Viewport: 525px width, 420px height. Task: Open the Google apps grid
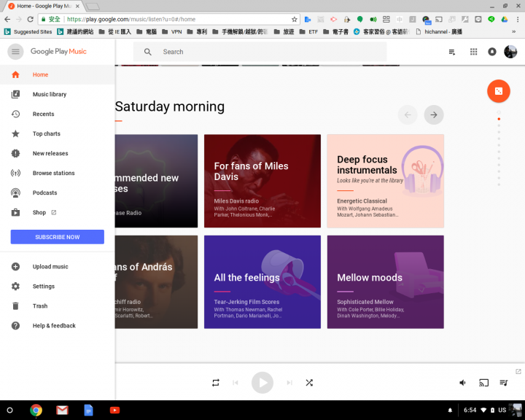[473, 52]
